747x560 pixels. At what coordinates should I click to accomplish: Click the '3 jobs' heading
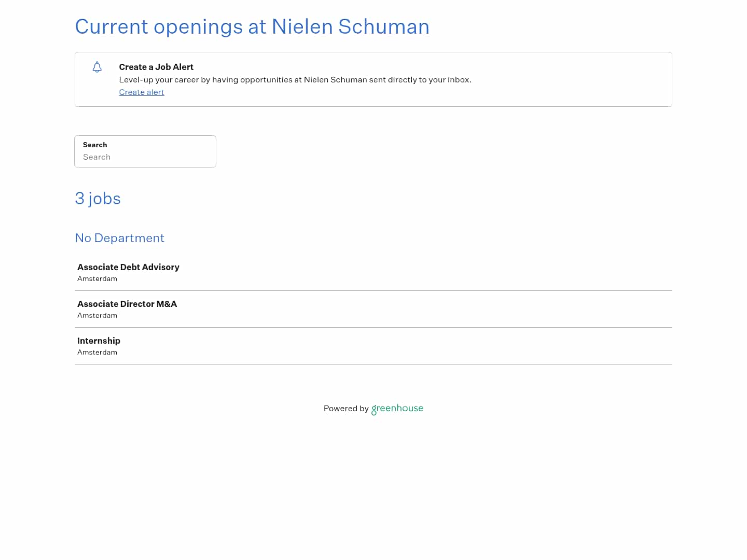pyautogui.click(x=98, y=199)
